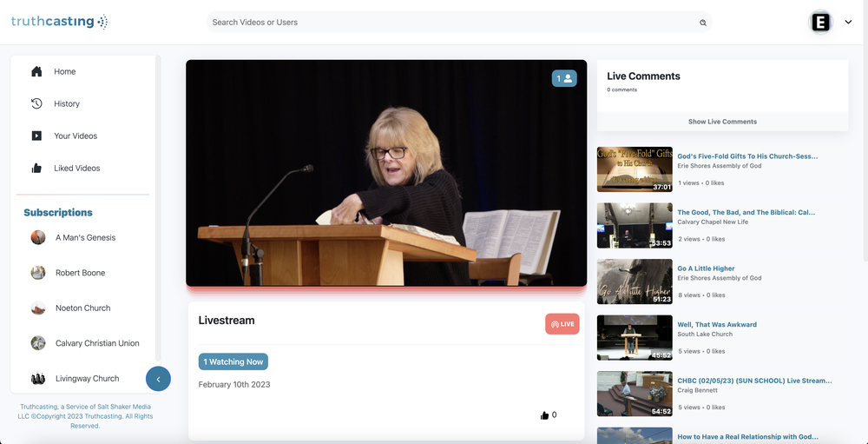
Task: Click the livestream video player
Action: pos(386,173)
